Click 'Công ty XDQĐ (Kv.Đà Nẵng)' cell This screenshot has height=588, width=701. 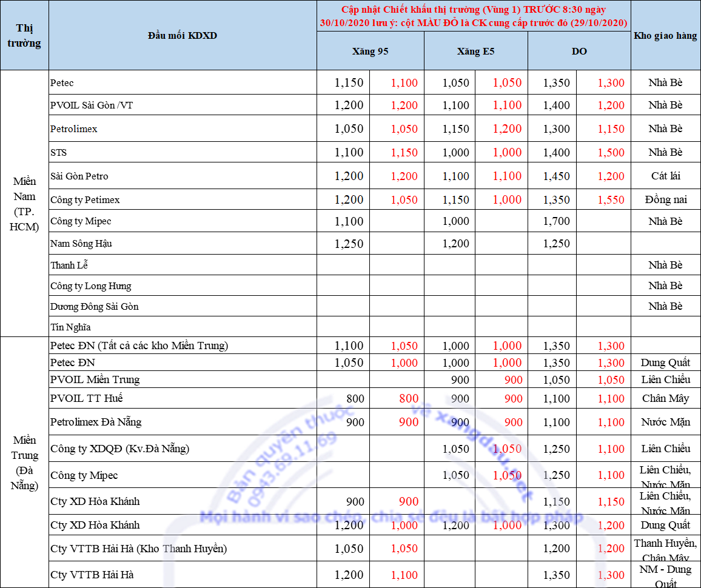(183, 448)
